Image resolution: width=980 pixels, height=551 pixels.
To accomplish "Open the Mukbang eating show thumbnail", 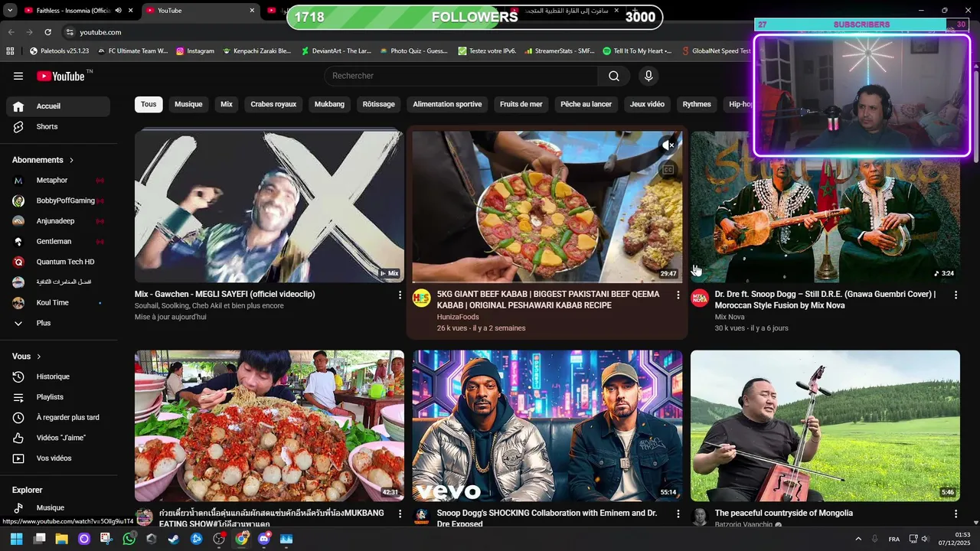I will click(x=269, y=425).
